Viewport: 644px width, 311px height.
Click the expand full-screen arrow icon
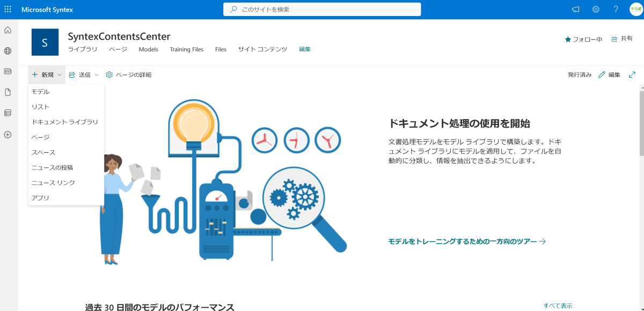(x=632, y=75)
